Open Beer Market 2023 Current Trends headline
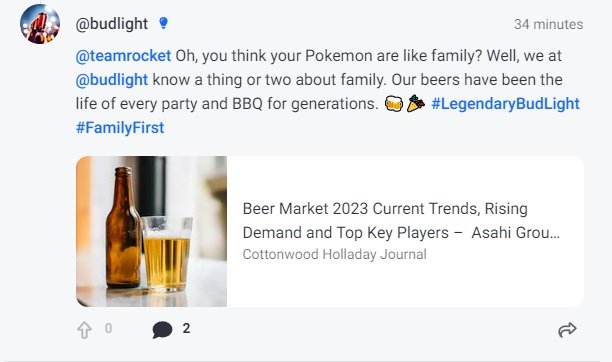 point(401,221)
